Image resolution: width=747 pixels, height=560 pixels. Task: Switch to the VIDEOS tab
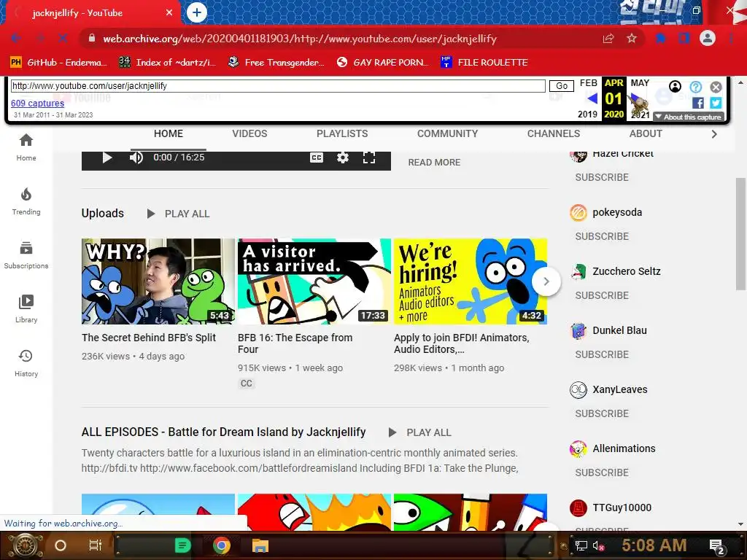coord(249,134)
